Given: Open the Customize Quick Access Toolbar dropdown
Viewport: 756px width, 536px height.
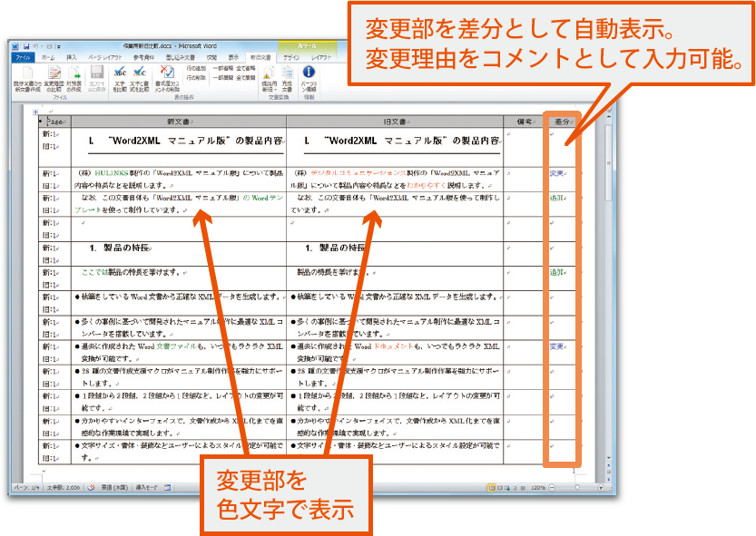Looking at the screenshot, I should point(60,45).
